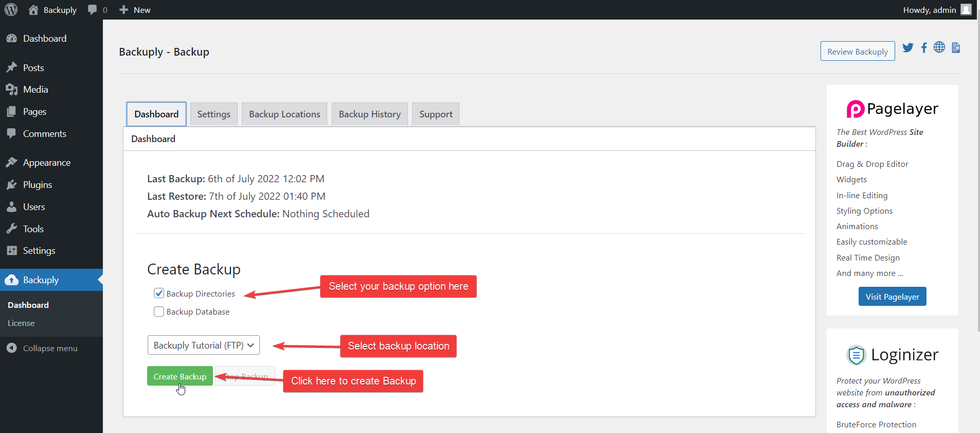This screenshot has height=433, width=980.
Task: Open the Plugins menu in sidebar
Action: 38,185
